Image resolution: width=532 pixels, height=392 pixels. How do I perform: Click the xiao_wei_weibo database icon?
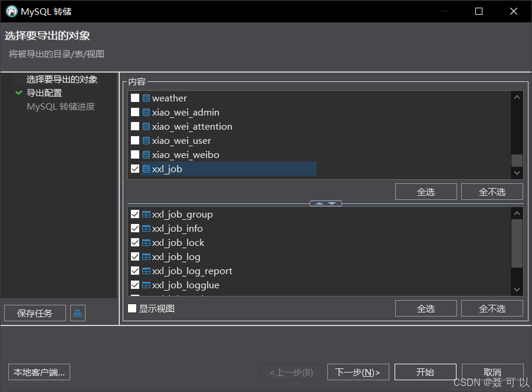(x=146, y=154)
